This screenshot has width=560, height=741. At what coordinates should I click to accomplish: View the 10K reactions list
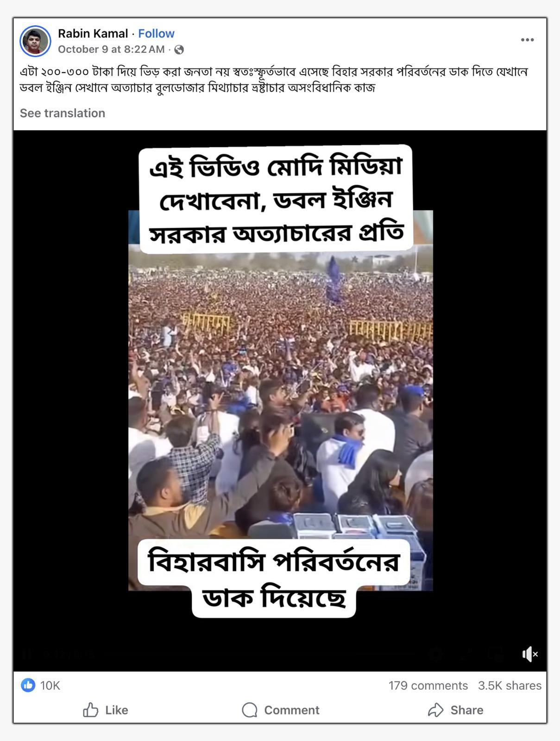pos(50,685)
